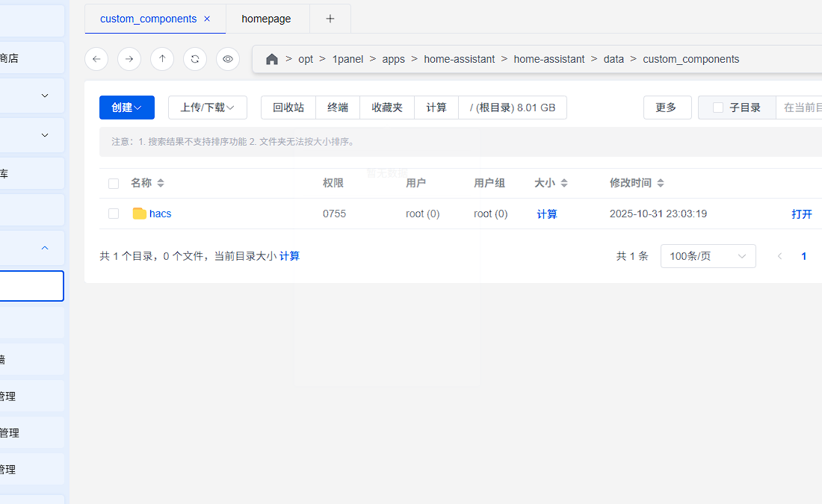Toggle hidden files with eye icon
This screenshot has width=822, height=504.
click(x=228, y=59)
